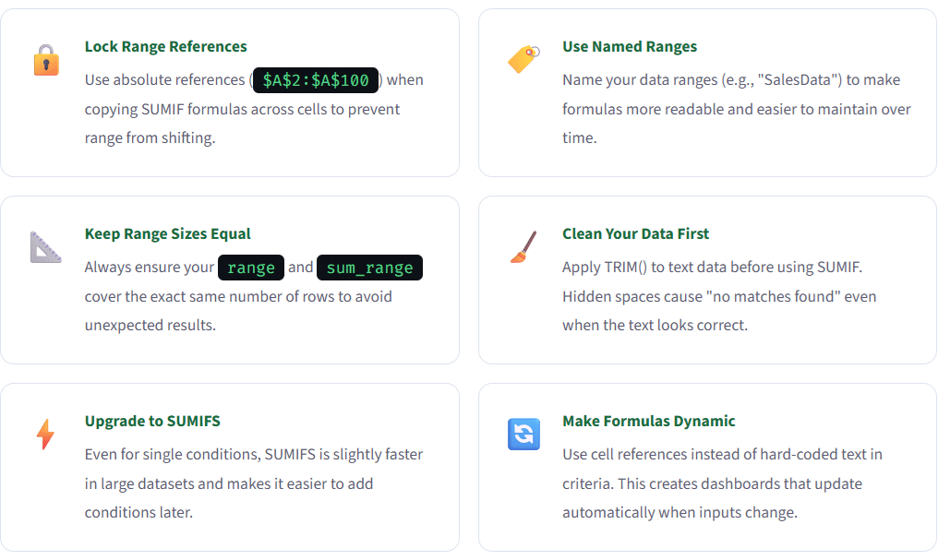Click the "range" code badge
The height and width of the screenshot is (560, 938).
click(x=251, y=268)
